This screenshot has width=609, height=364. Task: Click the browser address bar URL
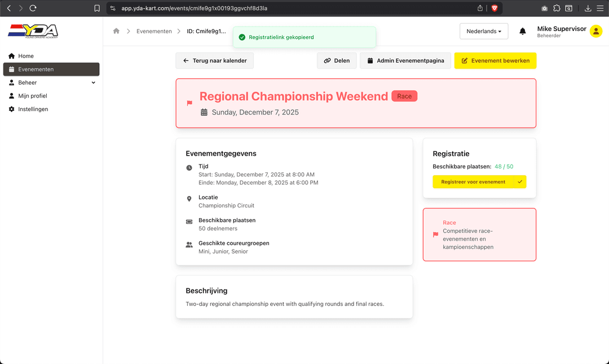(195, 8)
